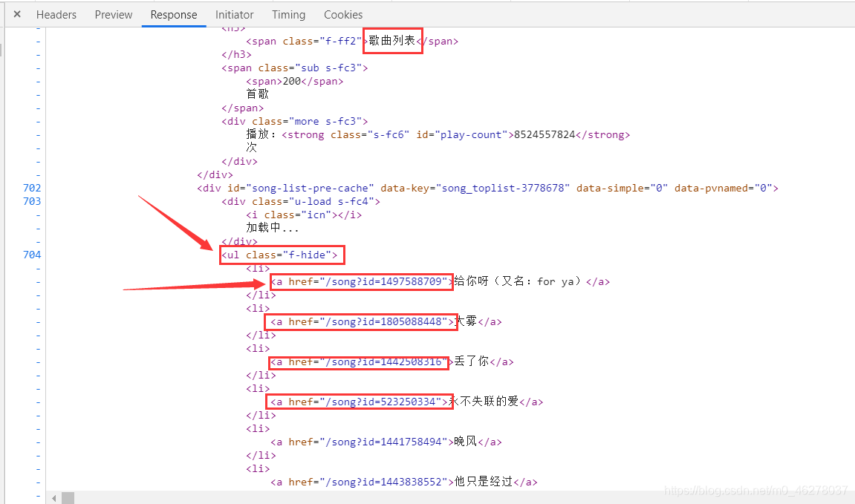Click the song id=1442508316 line
Viewport: 855px width, 504px height.
point(391,361)
